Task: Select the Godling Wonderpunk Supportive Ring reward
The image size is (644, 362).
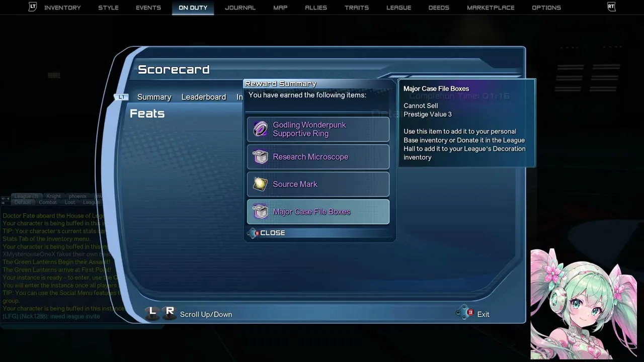Action: tap(318, 129)
